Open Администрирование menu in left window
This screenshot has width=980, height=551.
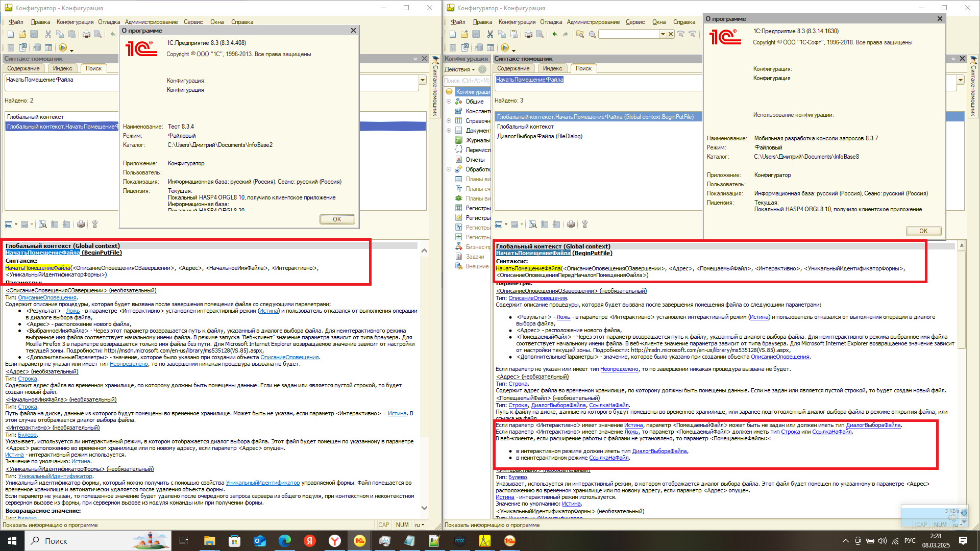[x=151, y=22]
